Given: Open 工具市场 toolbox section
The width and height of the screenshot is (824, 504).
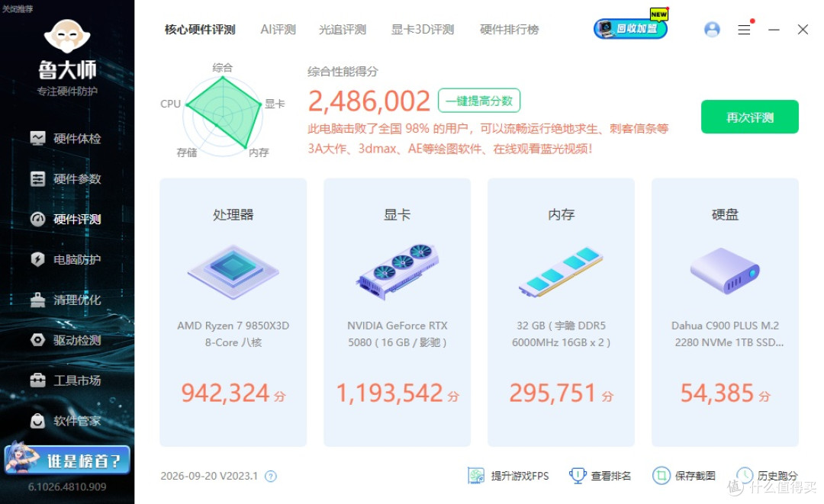Looking at the screenshot, I should [66, 380].
